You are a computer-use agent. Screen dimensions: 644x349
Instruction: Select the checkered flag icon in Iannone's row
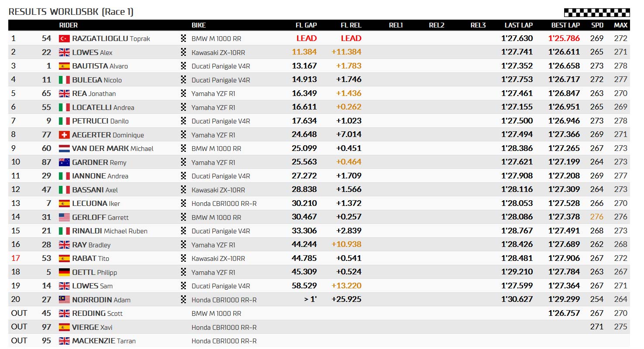(x=183, y=176)
